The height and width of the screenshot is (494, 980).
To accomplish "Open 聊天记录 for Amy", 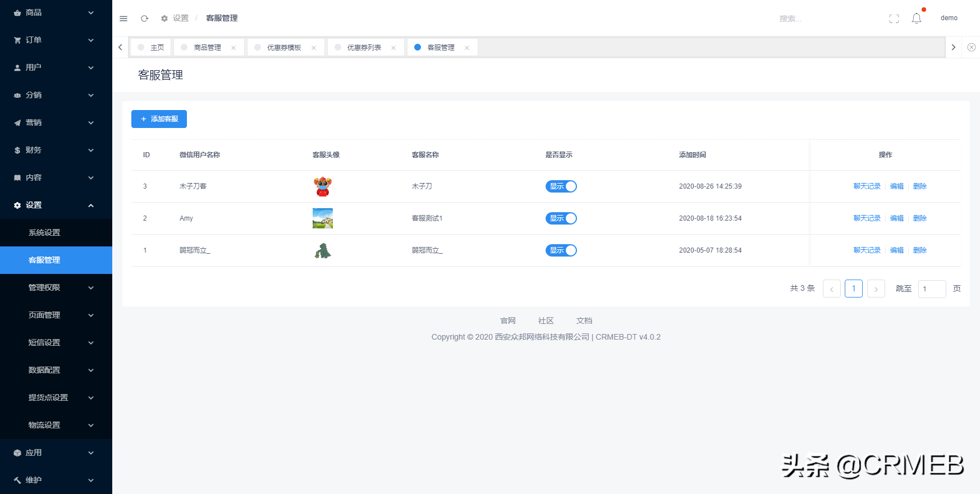I will (867, 218).
